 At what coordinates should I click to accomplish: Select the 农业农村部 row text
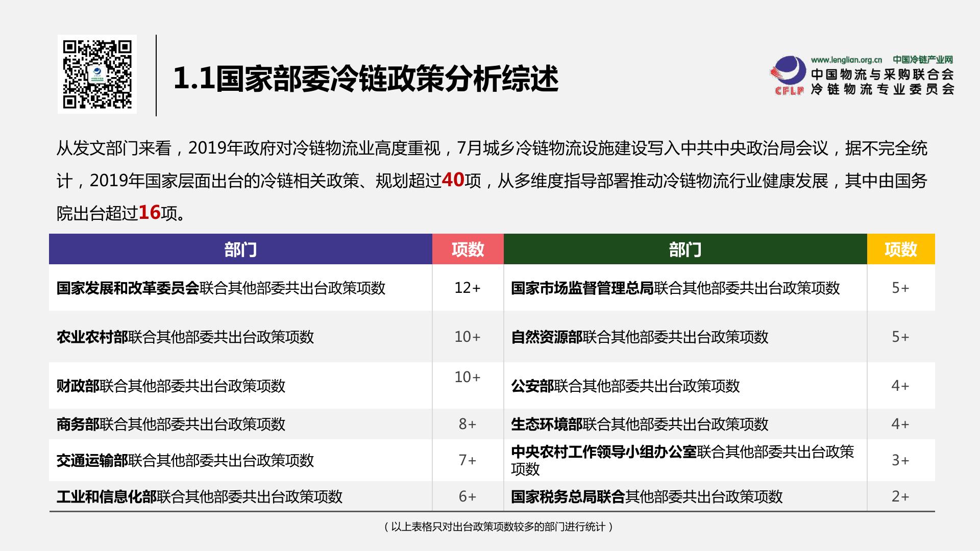tap(185, 337)
